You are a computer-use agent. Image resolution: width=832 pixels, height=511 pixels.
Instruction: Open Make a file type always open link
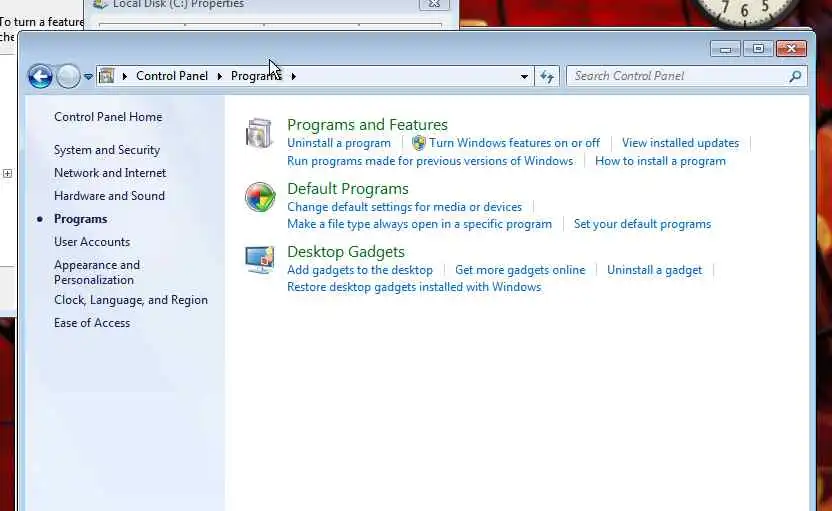pos(419,224)
